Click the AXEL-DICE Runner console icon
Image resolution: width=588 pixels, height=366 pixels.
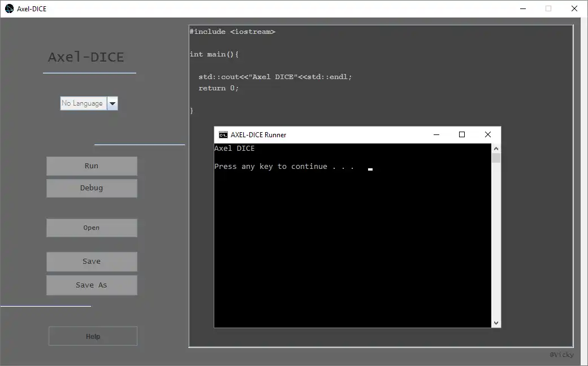click(x=223, y=135)
